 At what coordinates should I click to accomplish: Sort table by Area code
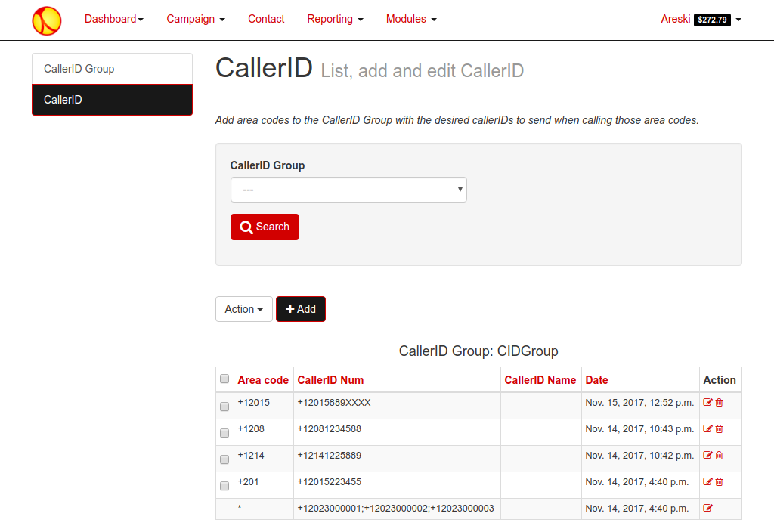coord(263,380)
